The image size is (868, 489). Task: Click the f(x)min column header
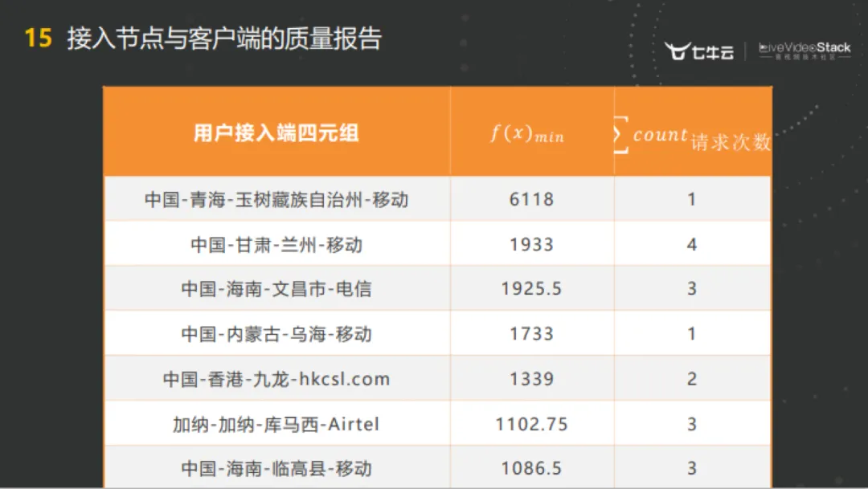point(527,134)
